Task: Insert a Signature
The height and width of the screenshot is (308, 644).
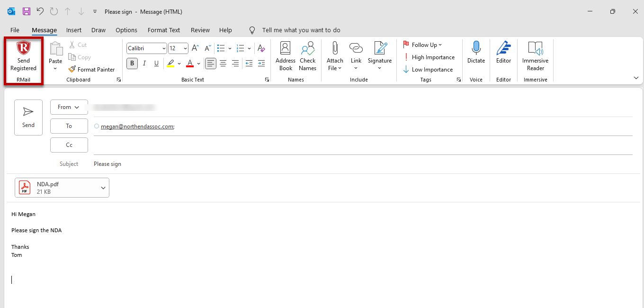Action: point(379,56)
